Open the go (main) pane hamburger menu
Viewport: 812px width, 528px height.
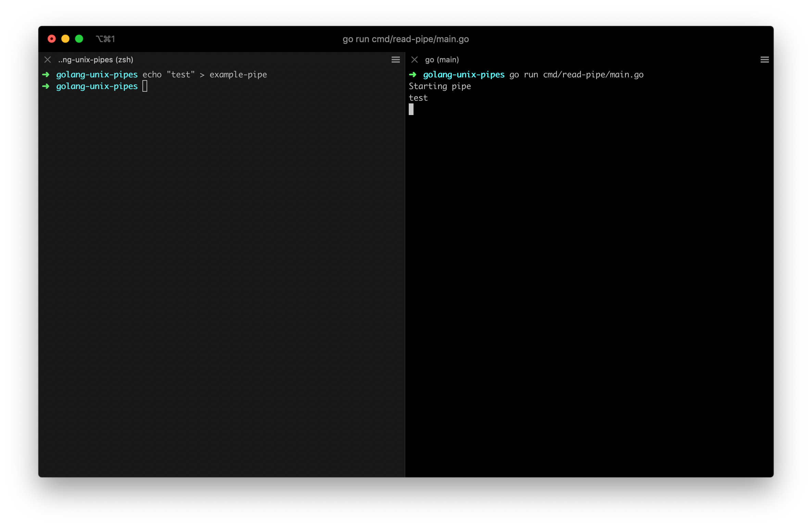[x=764, y=60]
